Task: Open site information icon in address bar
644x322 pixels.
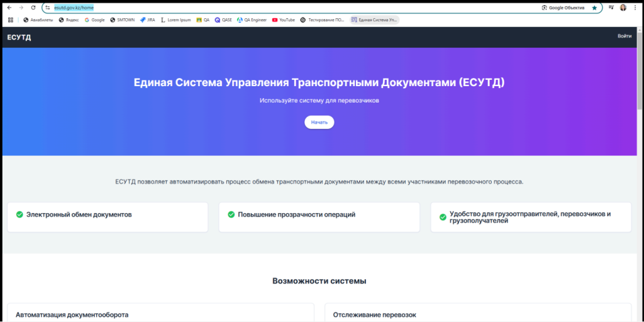Action: pyautogui.click(x=48, y=8)
